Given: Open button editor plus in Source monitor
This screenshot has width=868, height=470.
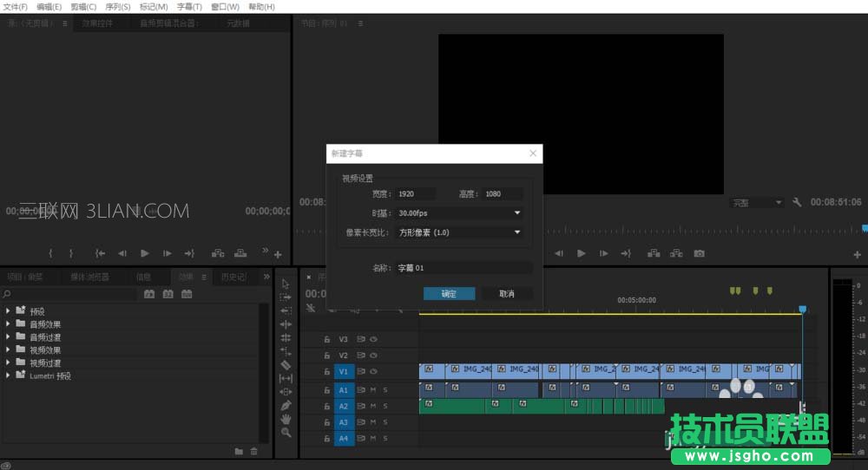Looking at the screenshot, I should point(278,254).
